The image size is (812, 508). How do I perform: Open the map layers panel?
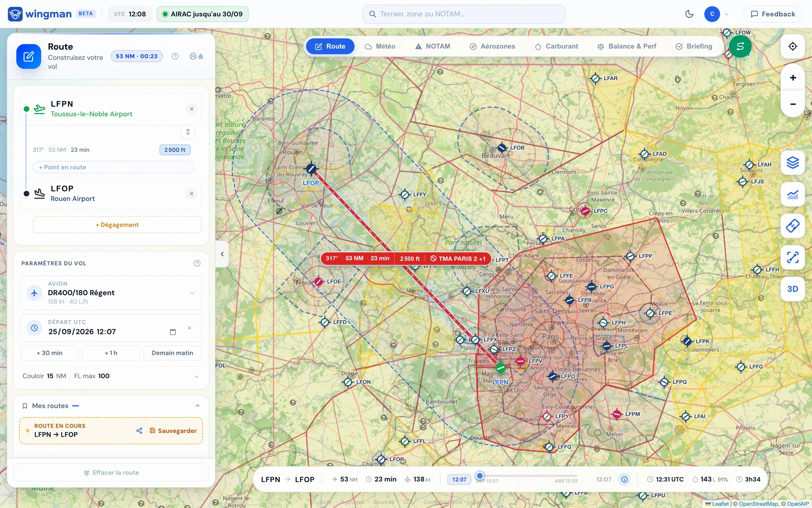point(793,163)
